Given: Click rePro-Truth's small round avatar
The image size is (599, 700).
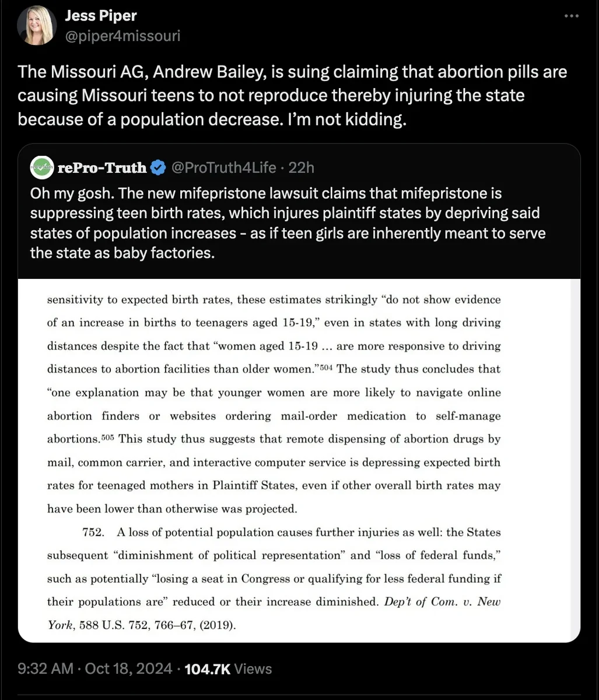Looking at the screenshot, I should 41,168.
